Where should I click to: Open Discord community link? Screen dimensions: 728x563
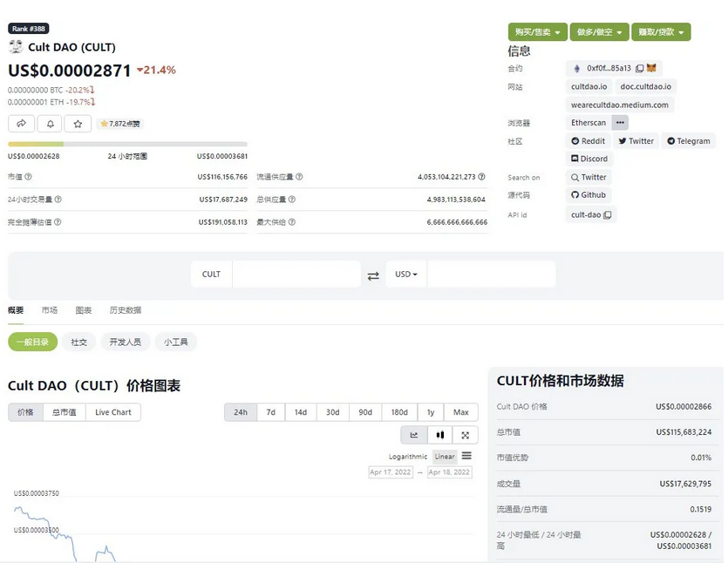(x=589, y=159)
